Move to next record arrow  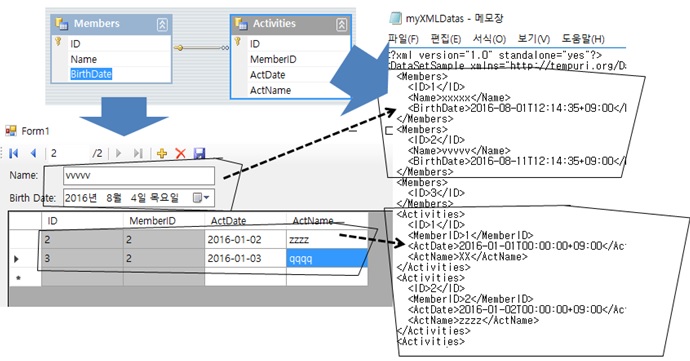pyautogui.click(x=118, y=153)
